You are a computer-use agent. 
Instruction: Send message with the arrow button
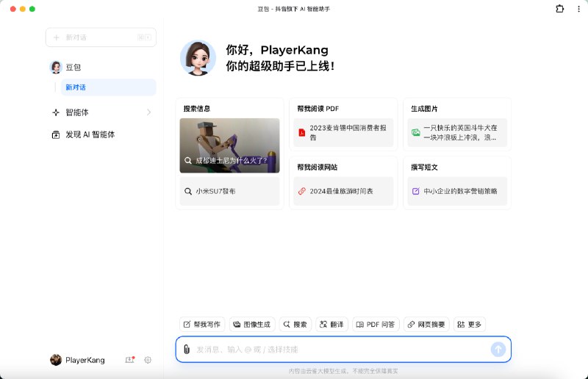click(x=498, y=350)
